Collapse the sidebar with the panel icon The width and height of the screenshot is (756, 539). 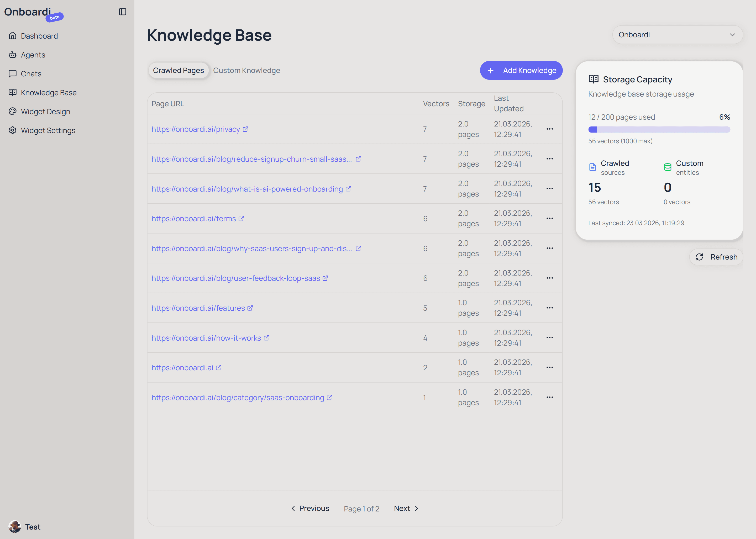[x=123, y=12]
